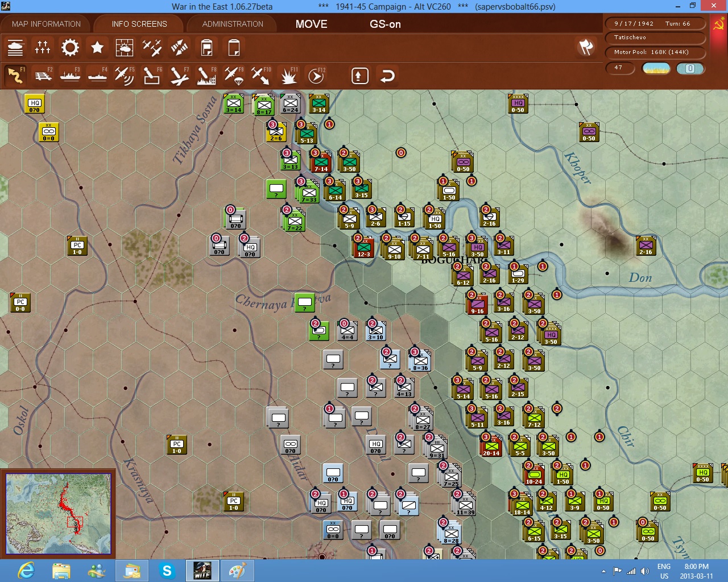Show the weather map icon
The height and width of the screenshot is (582, 728).
tap(125, 48)
